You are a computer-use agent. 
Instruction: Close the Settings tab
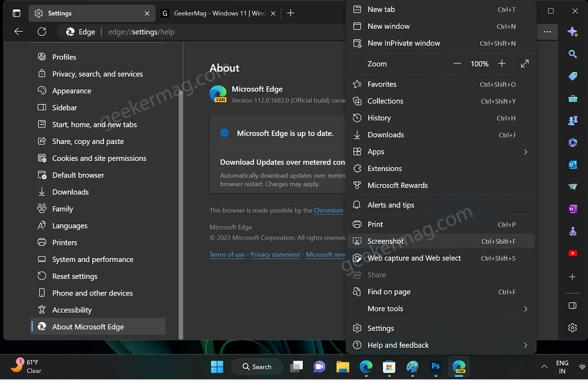pos(147,14)
